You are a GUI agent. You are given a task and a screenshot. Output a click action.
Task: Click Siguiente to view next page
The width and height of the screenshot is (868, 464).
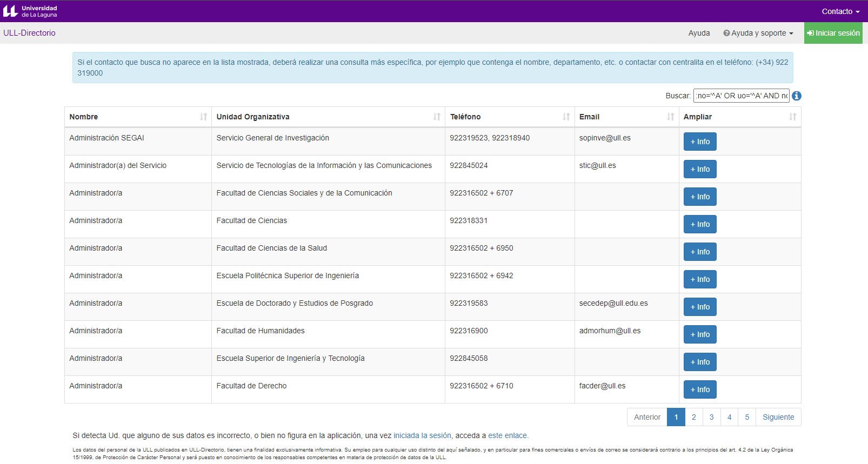(778, 417)
